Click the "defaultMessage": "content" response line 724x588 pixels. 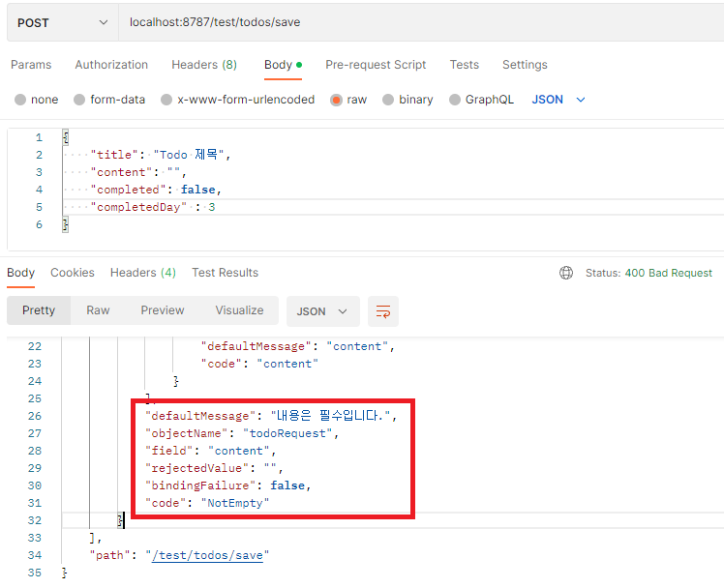(298, 346)
